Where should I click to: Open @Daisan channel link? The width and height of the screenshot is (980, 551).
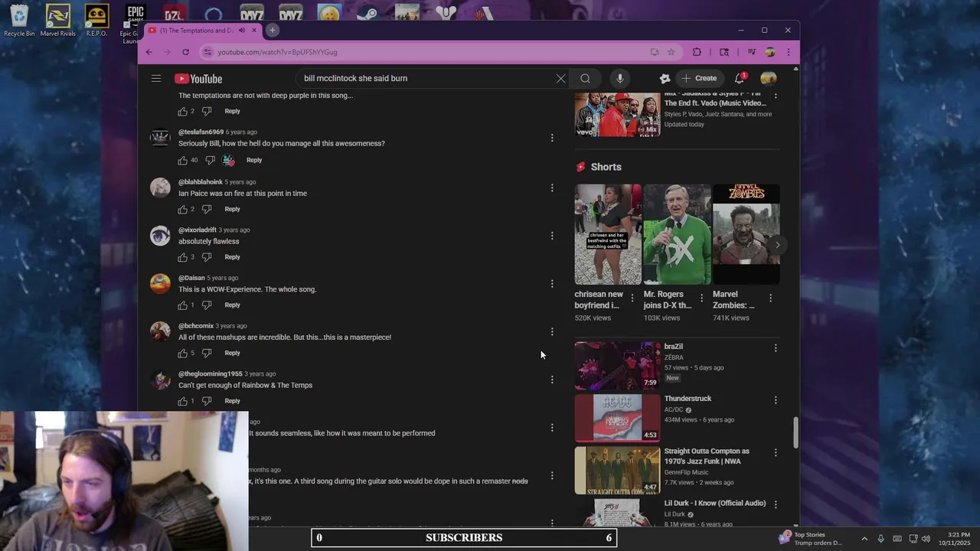tap(191, 278)
